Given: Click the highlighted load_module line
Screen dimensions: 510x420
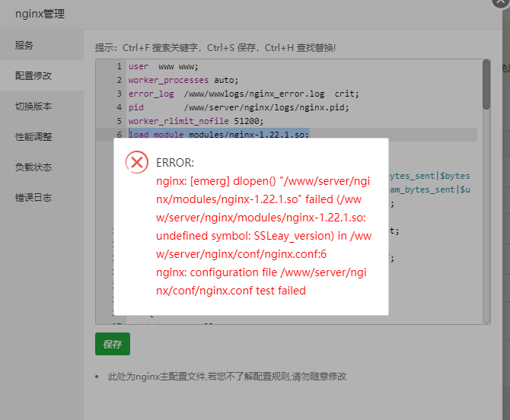Looking at the screenshot, I should (x=218, y=134).
